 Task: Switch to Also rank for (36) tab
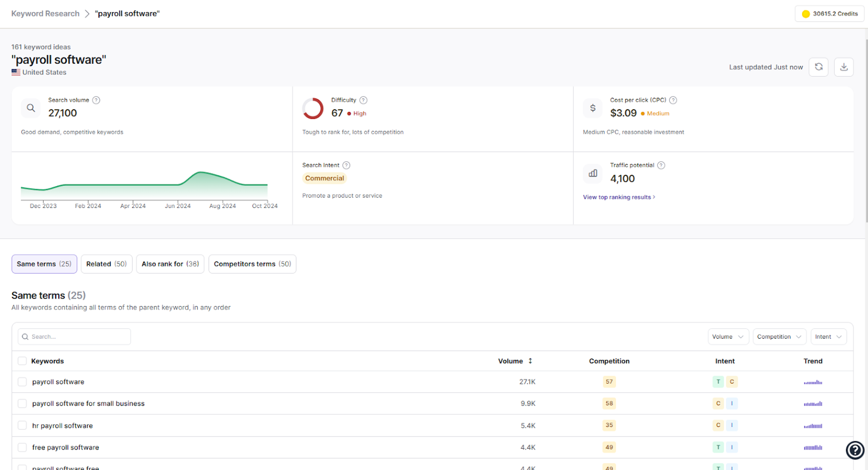pos(170,264)
